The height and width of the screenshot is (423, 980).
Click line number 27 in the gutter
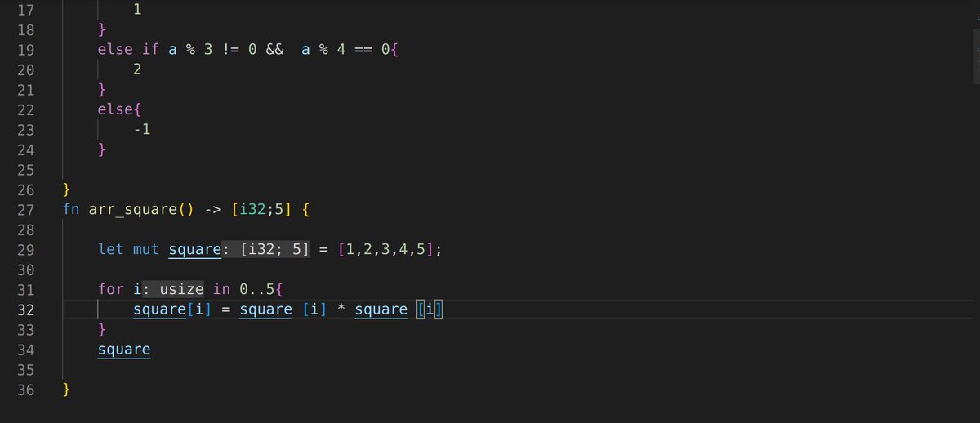click(x=25, y=210)
